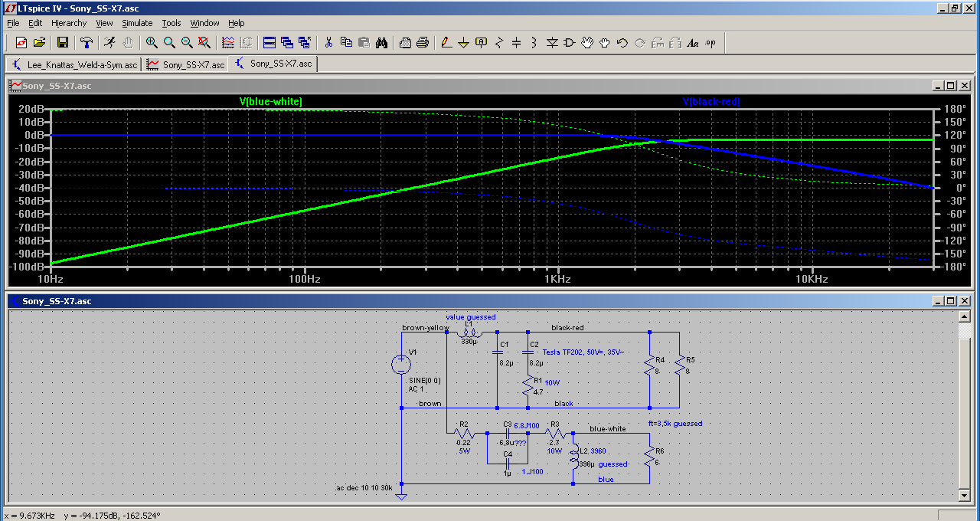This screenshot has width=980, height=521.
Task: Click the 10KHz frequency axis label
Action: click(812, 280)
